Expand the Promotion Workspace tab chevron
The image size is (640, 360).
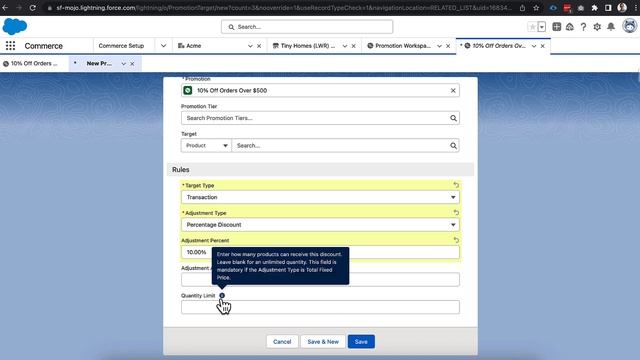pos(439,46)
